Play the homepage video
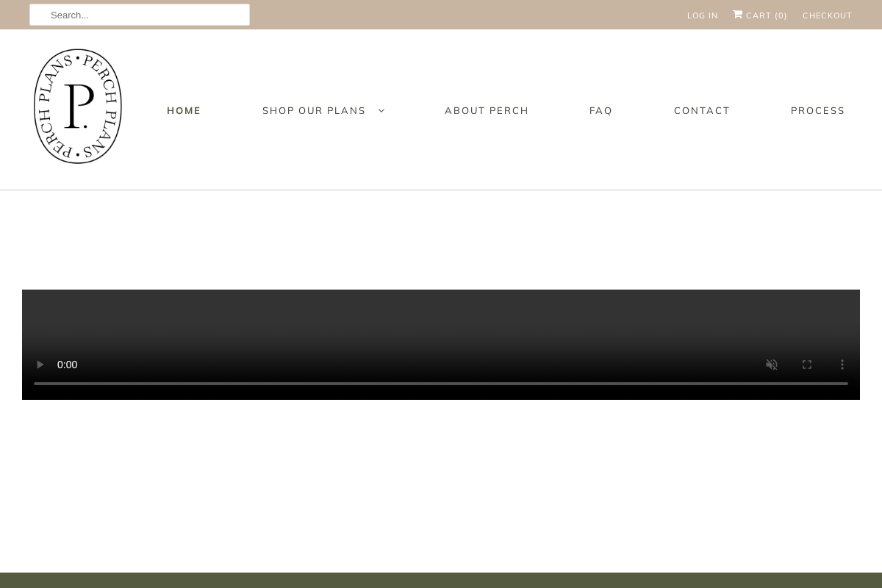Viewport: 882px width, 588px height. [40, 365]
